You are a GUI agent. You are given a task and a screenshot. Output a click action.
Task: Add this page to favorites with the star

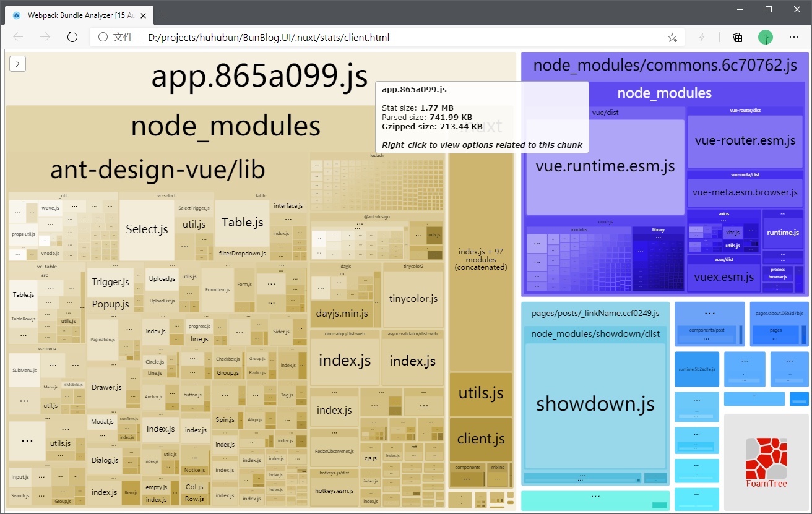(x=672, y=37)
